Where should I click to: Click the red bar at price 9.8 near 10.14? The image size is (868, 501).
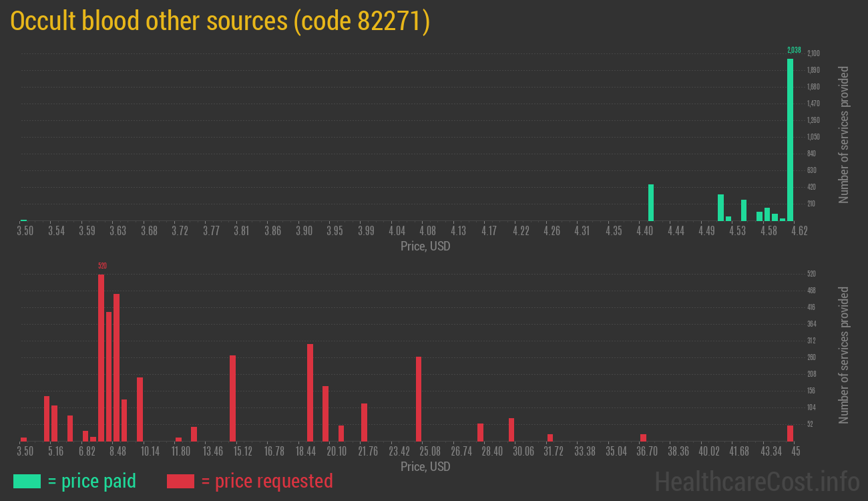140,409
